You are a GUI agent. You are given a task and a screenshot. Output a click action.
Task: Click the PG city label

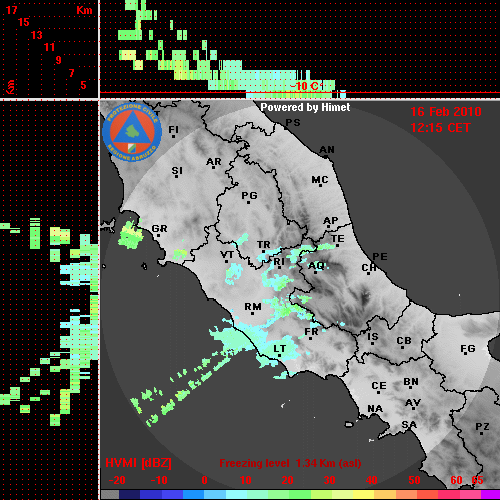tap(249, 195)
